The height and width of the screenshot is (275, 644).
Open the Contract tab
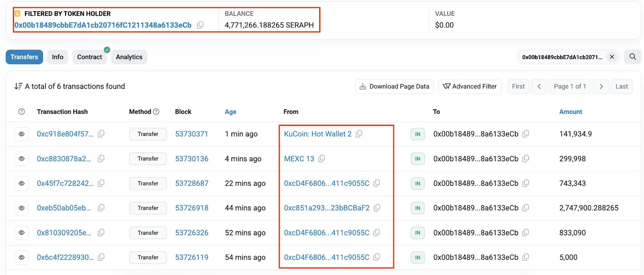[90, 57]
